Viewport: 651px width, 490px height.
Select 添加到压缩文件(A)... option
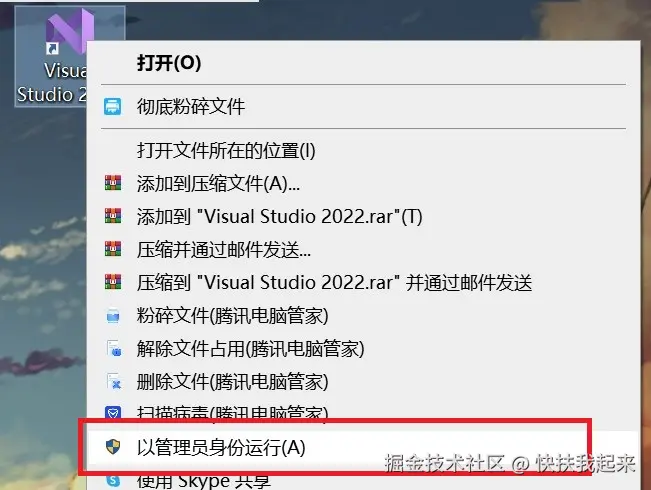363,183
